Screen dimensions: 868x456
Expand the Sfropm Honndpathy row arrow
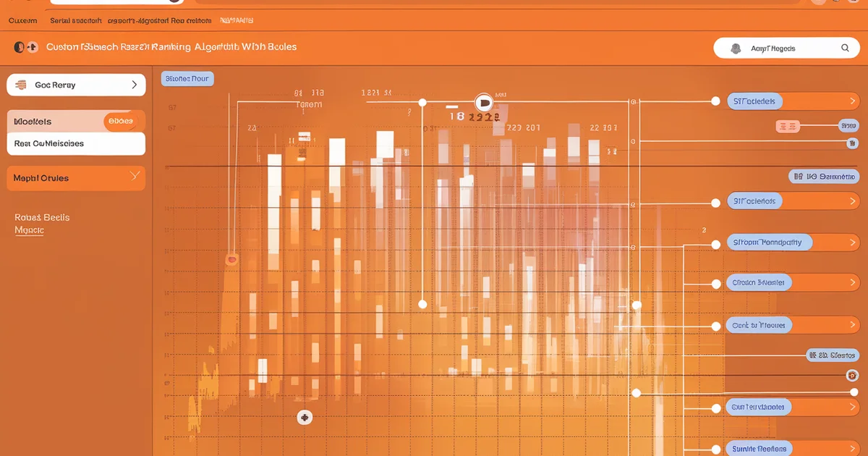coord(849,242)
